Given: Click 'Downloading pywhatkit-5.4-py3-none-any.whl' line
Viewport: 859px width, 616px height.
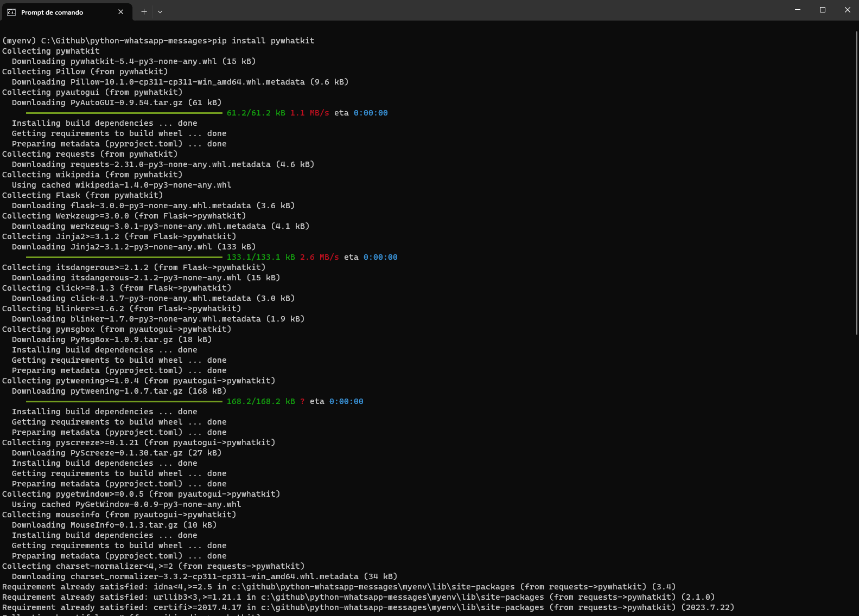Looking at the screenshot, I should 133,61.
